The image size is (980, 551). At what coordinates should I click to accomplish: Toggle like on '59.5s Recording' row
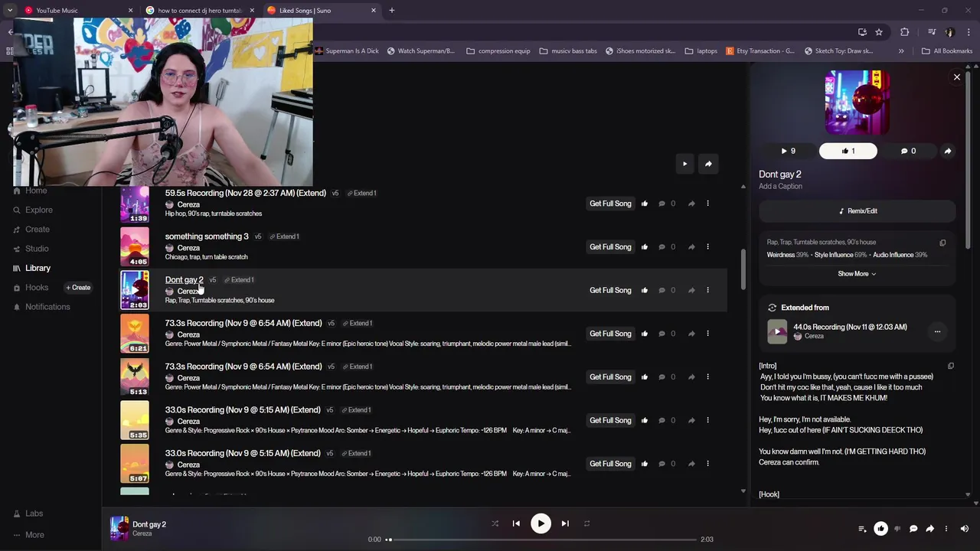(645, 204)
